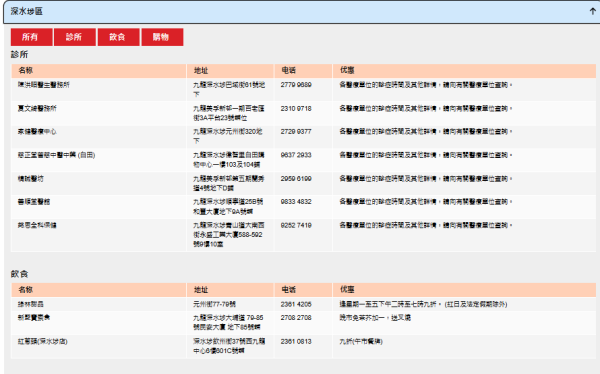Click the clinic name in the 2779 phone row
Screen dimensions: 600x374
coord(44,85)
